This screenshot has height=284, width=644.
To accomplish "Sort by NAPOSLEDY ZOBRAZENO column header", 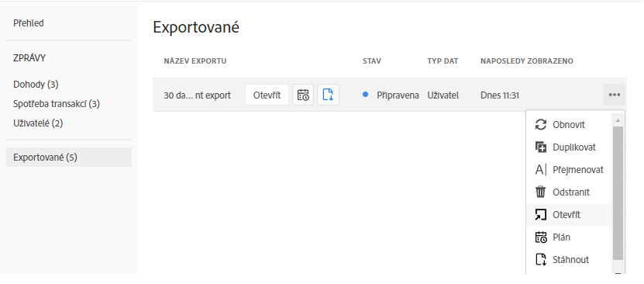I will 527,61.
